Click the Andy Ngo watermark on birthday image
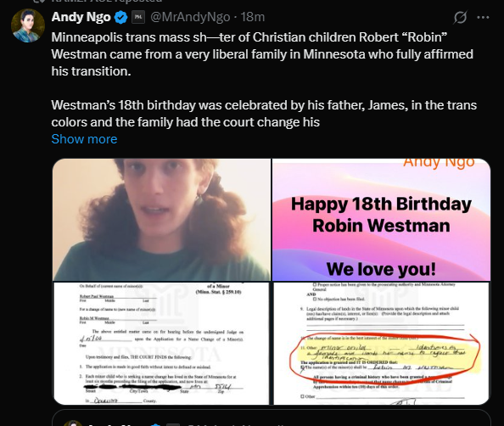The width and height of the screenshot is (504, 426). [439, 162]
